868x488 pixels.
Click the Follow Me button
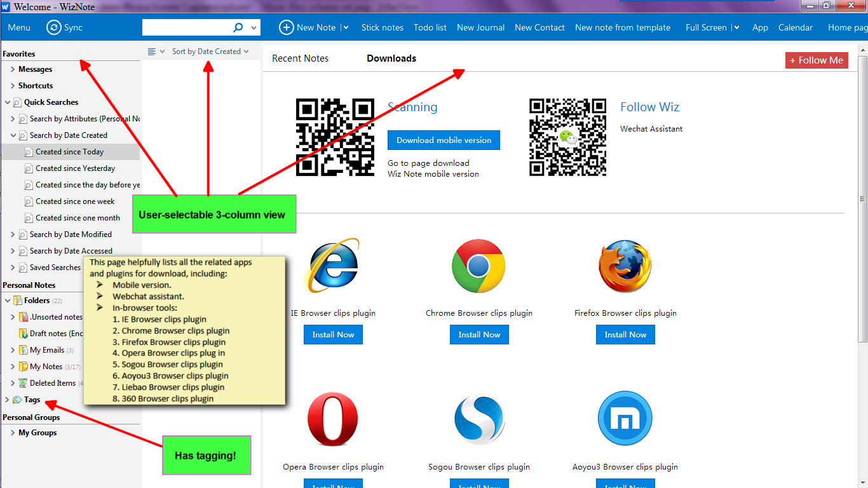coord(817,60)
